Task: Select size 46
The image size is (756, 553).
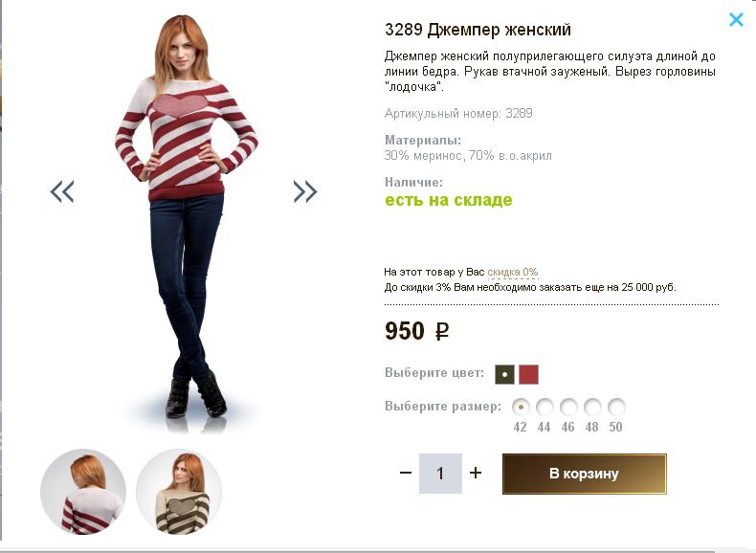Action: 568,407
